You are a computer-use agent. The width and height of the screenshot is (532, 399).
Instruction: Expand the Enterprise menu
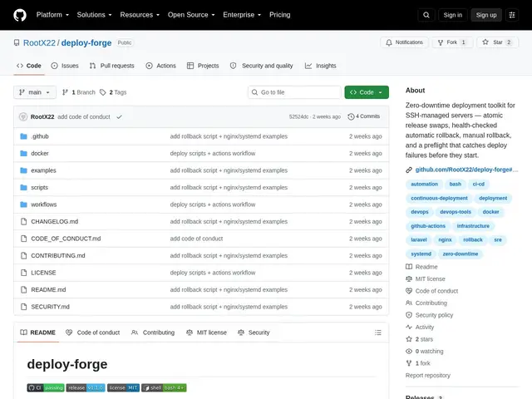coord(242,15)
